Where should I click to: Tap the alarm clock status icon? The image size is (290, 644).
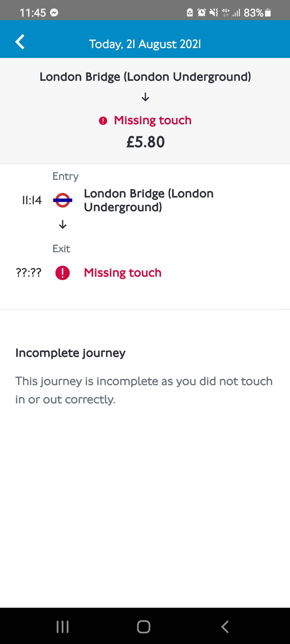(201, 13)
